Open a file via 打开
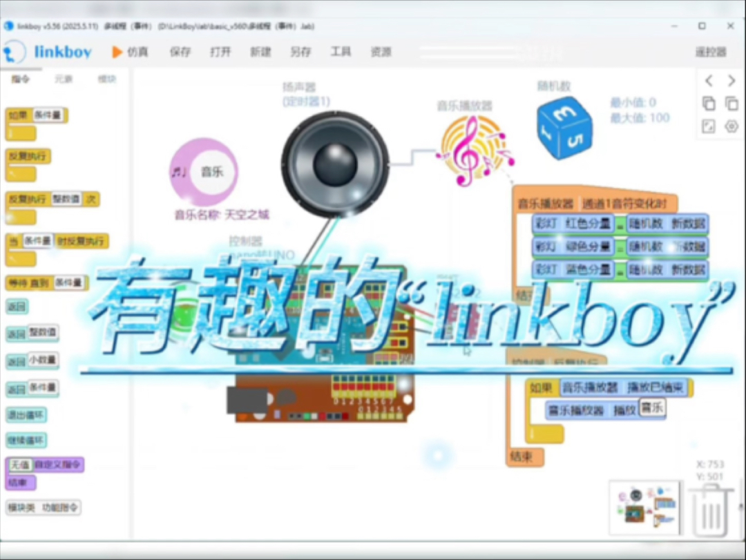This screenshot has width=746, height=560. pyautogui.click(x=220, y=51)
